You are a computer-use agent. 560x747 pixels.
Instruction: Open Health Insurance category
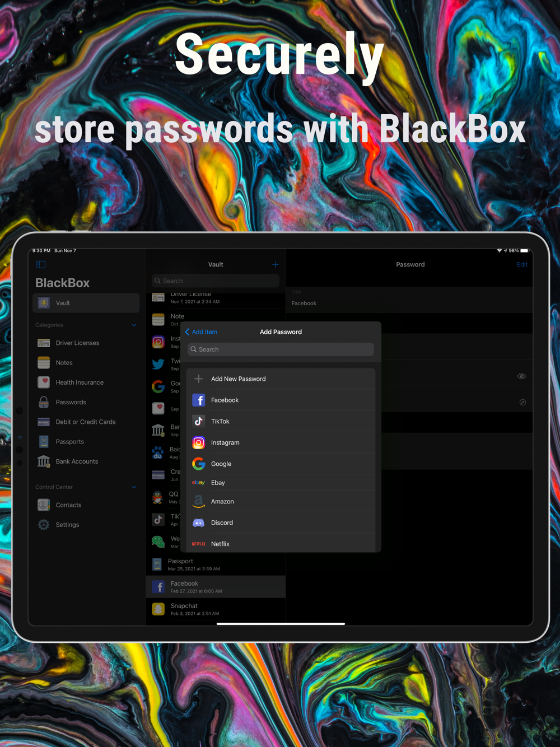[86, 382]
